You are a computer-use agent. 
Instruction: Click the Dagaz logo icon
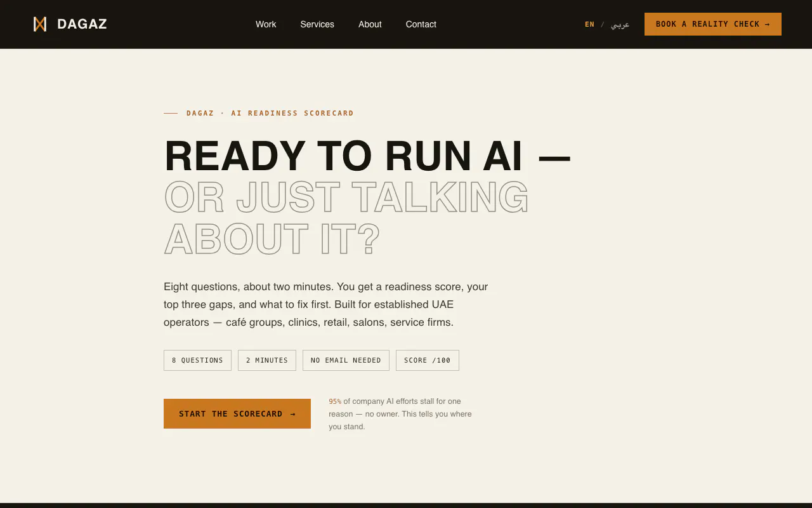pos(40,24)
